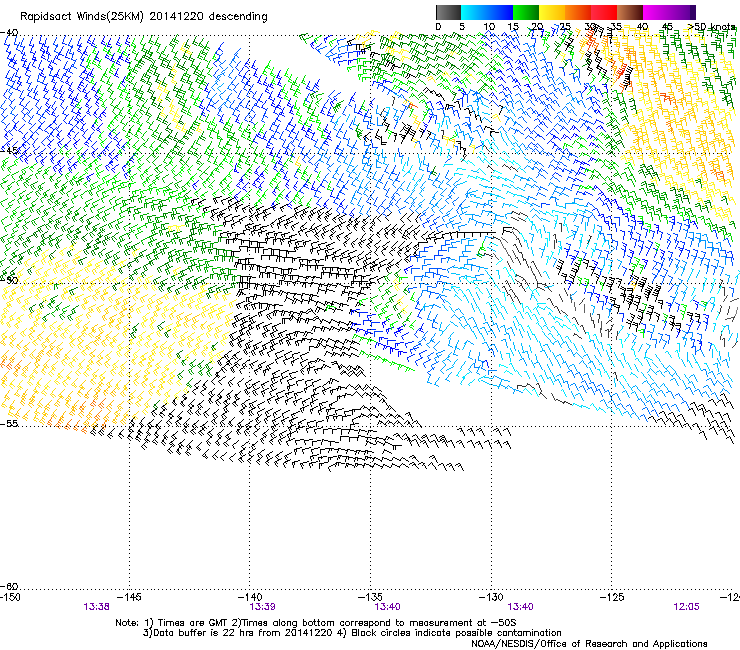Click the "-135" longitude label
This screenshot has width=740, height=650.
[x=370, y=597]
